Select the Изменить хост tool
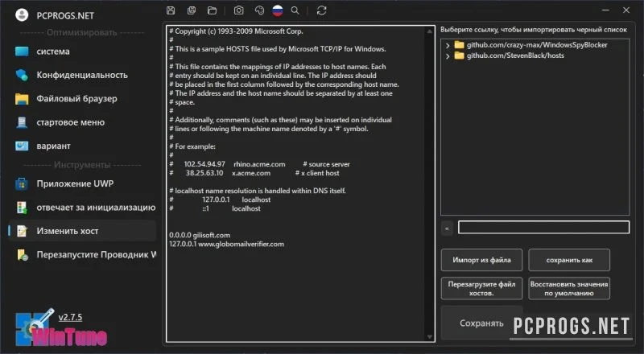Image resolution: width=644 pixels, height=354 pixels. 82,231
